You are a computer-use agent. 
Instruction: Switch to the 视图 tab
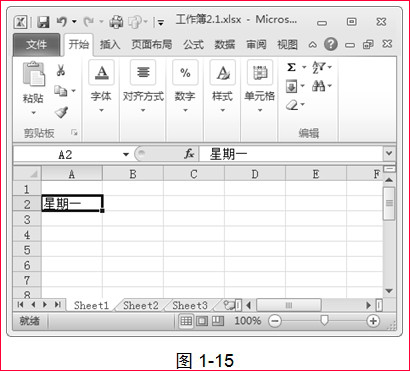tap(287, 45)
